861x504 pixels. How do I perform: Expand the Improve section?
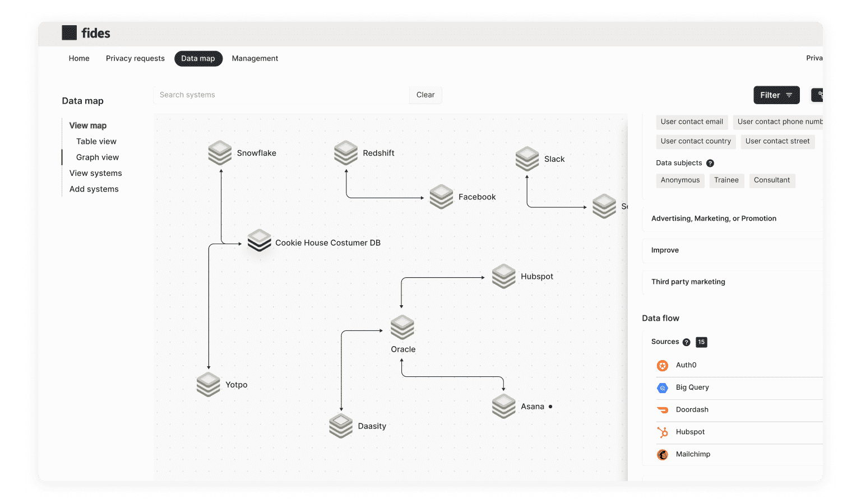click(733, 250)
